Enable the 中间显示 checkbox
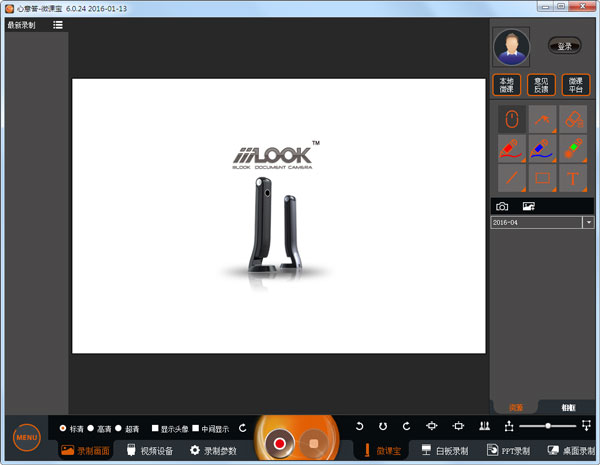The image size is (600, 465). coord(196,428)
